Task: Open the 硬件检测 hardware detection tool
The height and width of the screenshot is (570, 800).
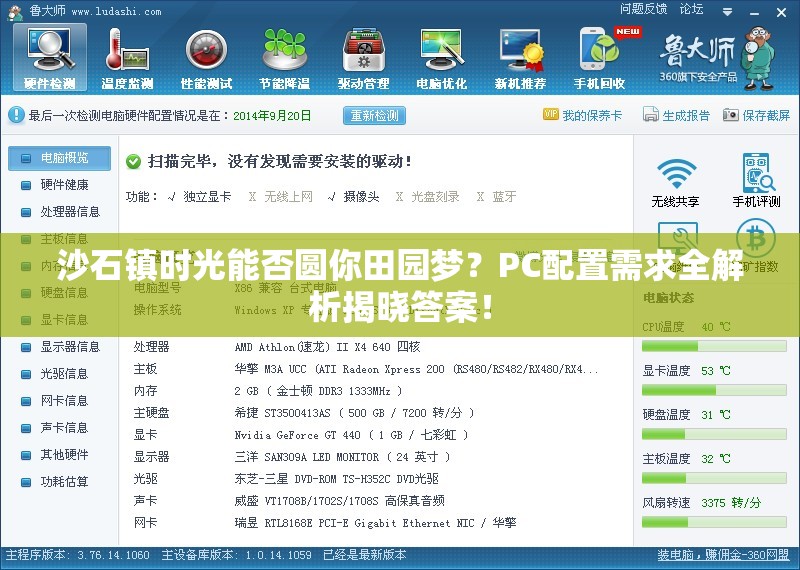Action: 49,58
